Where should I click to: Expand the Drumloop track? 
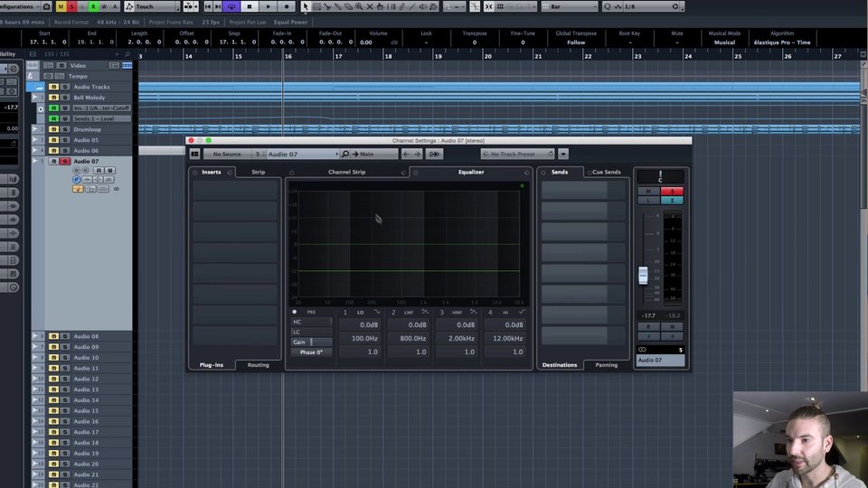(x=35, y=129)
